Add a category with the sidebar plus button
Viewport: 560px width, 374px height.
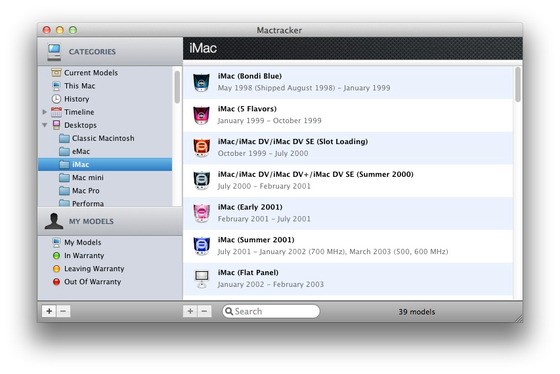point(49,311)
